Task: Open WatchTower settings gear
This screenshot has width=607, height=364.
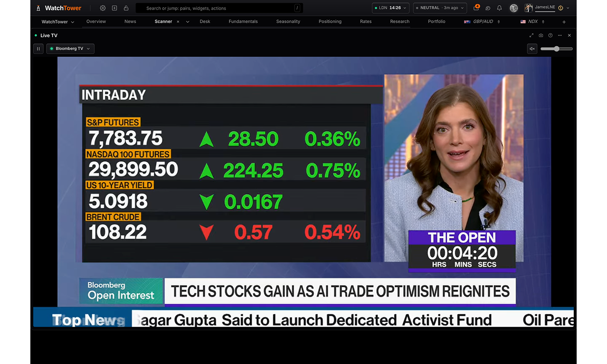Action: [x=103, y=8]
